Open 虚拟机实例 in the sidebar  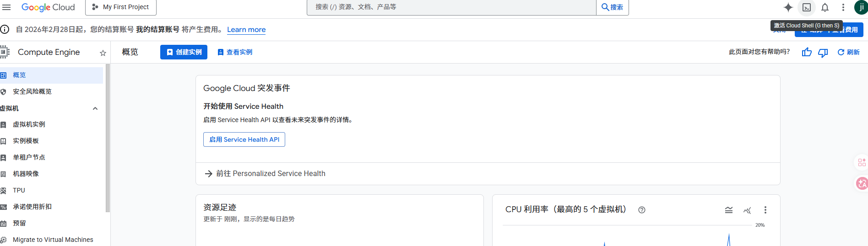(x=51, y=125)
